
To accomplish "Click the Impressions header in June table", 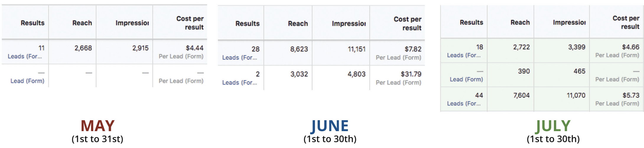I will coord(349,23).
